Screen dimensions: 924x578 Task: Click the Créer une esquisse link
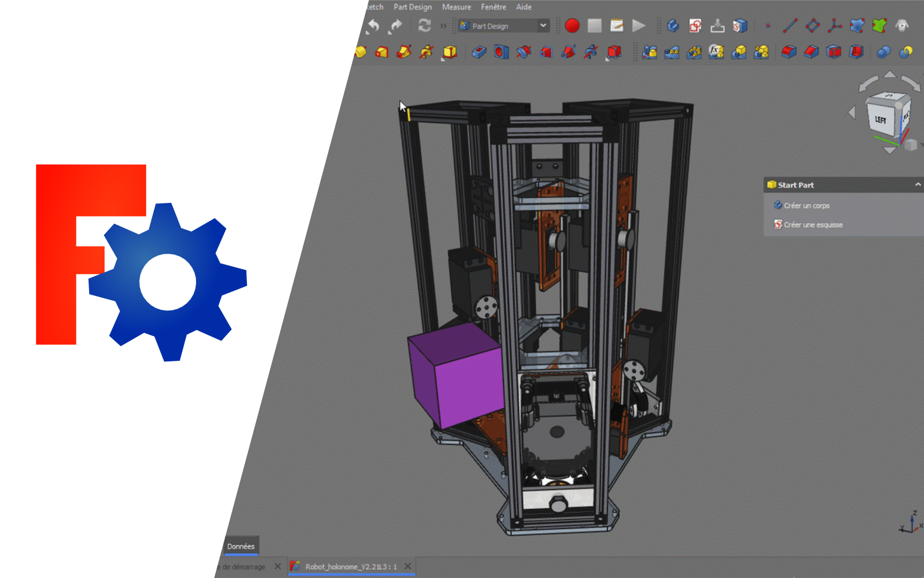813,224
